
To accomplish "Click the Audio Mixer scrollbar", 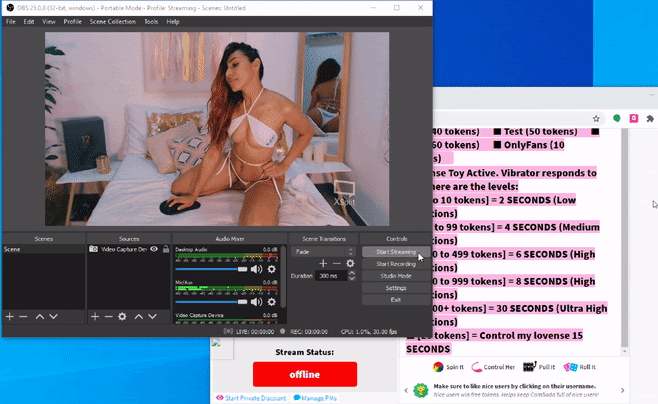I will [283, 277].
